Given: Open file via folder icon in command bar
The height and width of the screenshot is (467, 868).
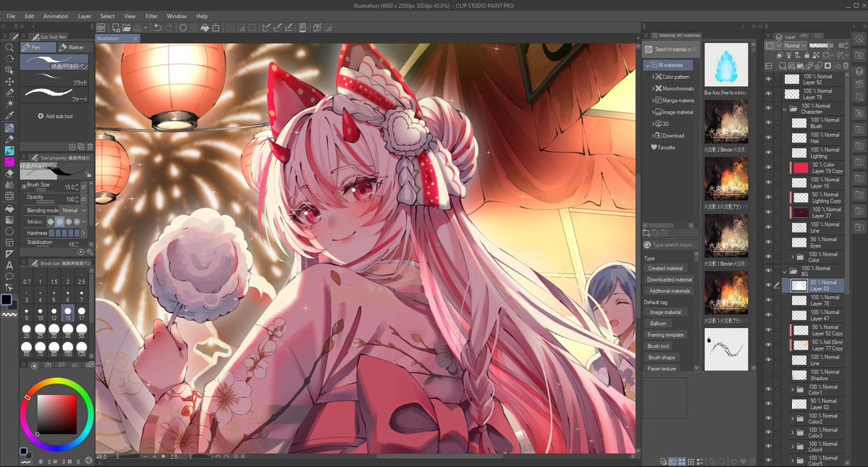Looking at the screenshot, I should click(127, 27).
